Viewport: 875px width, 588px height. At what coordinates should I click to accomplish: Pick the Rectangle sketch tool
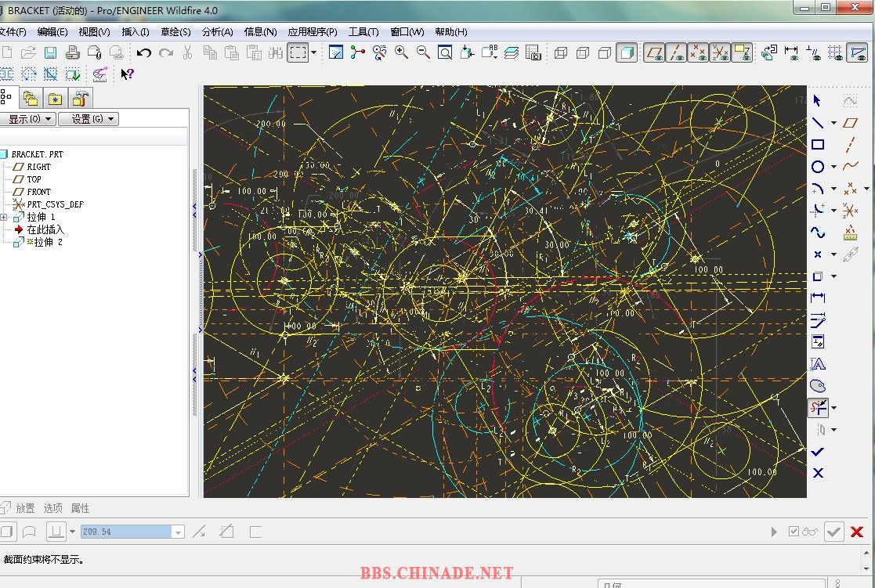[x=817, y=145]
